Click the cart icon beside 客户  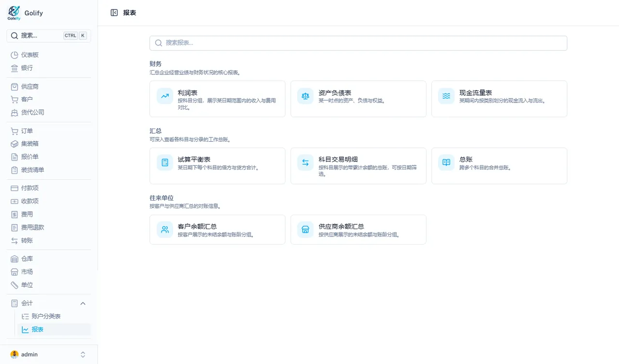(15, 100)
